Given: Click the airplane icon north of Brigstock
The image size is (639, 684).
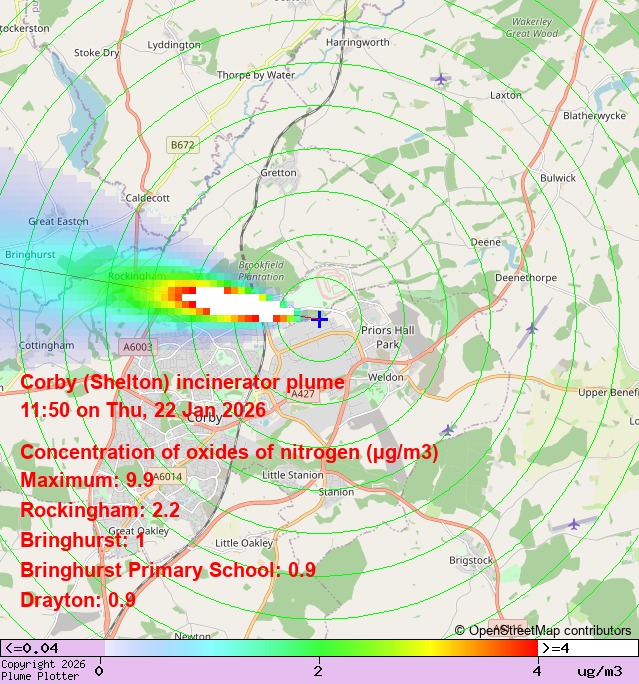Looking at the screenshot, I should click(574, 523).
